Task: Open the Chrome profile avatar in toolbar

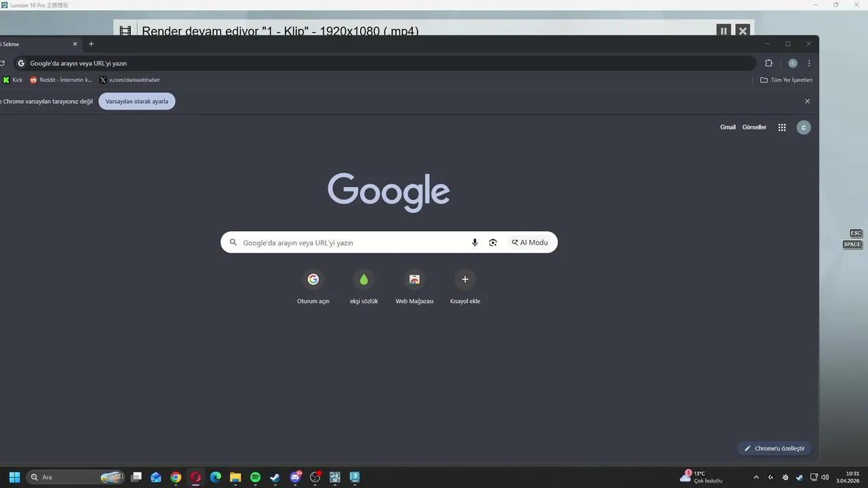Action: 793,63
